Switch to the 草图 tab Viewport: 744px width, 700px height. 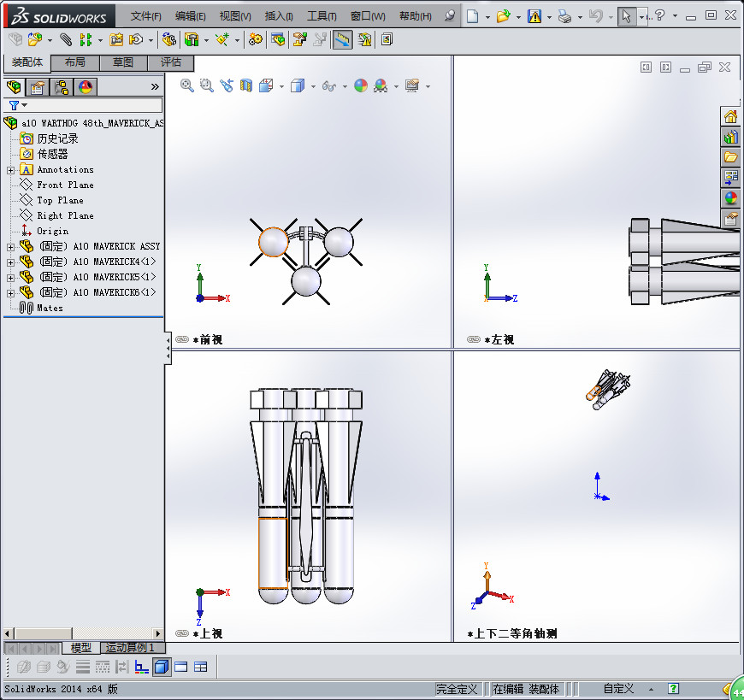[123, 62]
